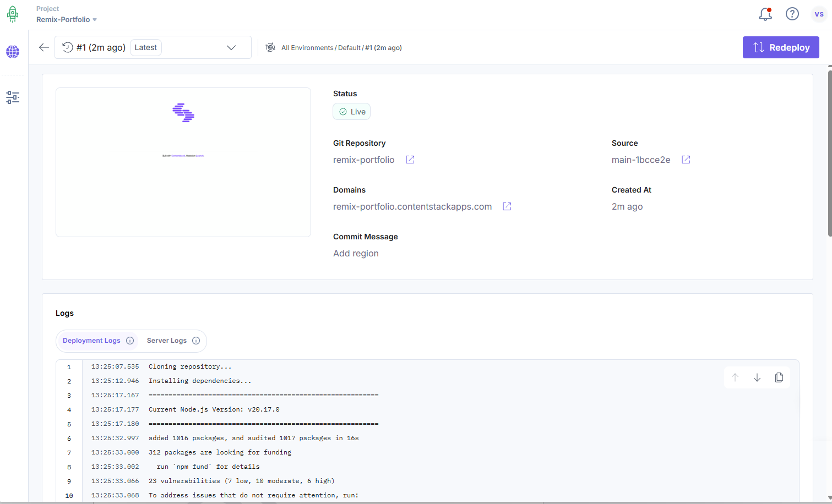
Task: Click 'Add region' commit message text
Action: (356, 253)
